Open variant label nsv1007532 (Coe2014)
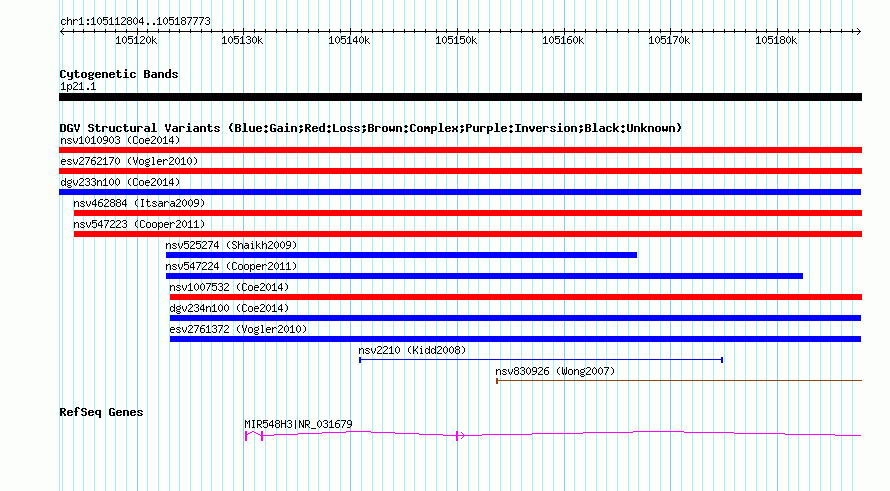Image resolution: width=890 pixels, height=491 pixels. (x=229, y=287)
